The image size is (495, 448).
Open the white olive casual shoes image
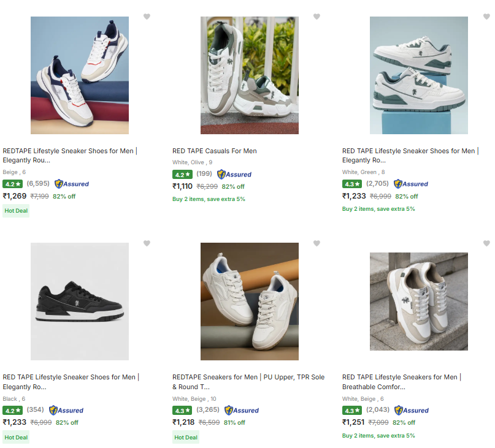(250, 75)
